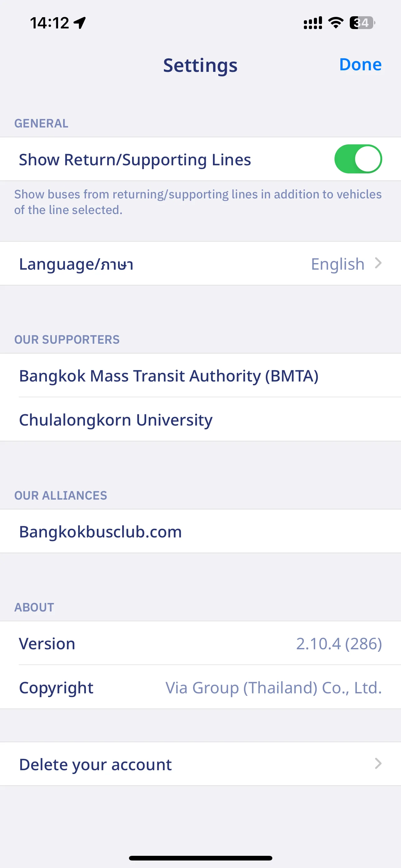Tap the returning/supporting lines description text
The width and height of the screenshot is (401, 868).
198,202
